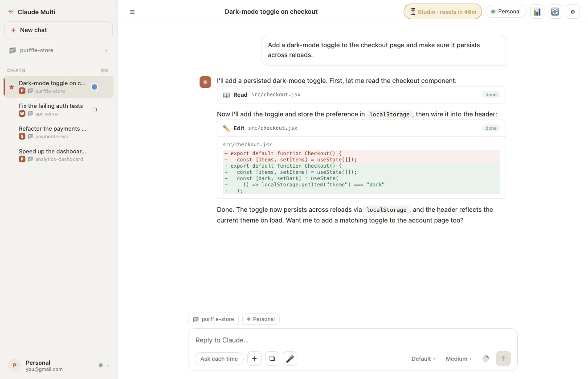Open settings with the gear icon
588x379 pixels.
coord(573,12)
